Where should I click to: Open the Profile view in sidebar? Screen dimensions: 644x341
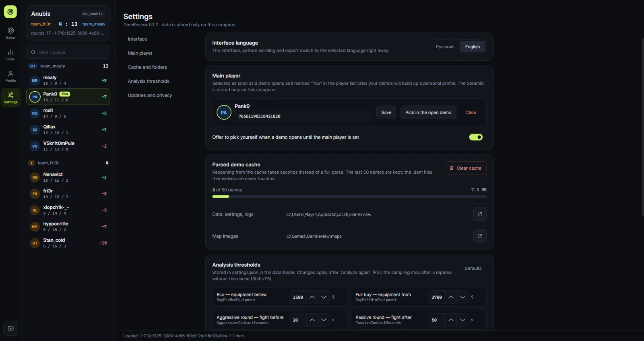click(10, 76)
